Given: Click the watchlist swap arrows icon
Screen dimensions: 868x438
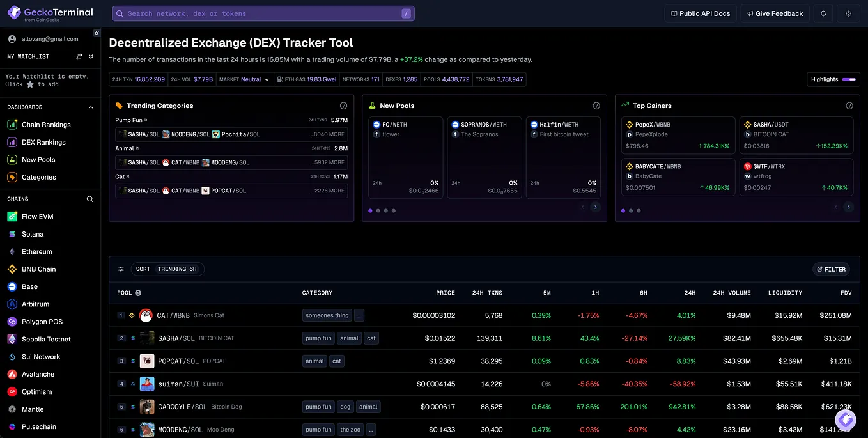Looking at the screenshot, I should [x=79, y=56].
